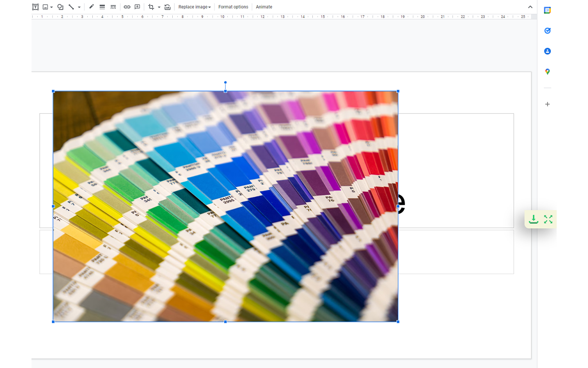Insert a link on the image

click(127, 7)
